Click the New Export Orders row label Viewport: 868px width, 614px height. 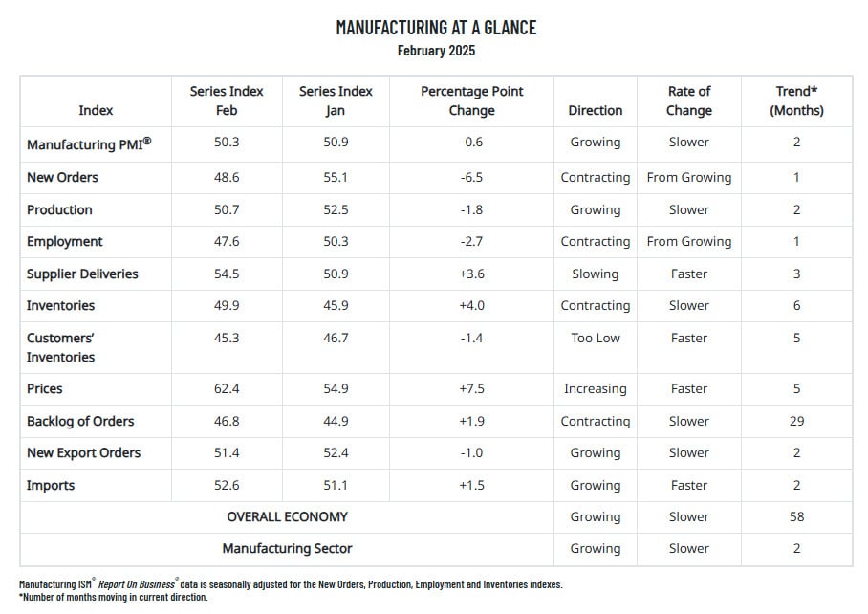[x=83, y=452]
